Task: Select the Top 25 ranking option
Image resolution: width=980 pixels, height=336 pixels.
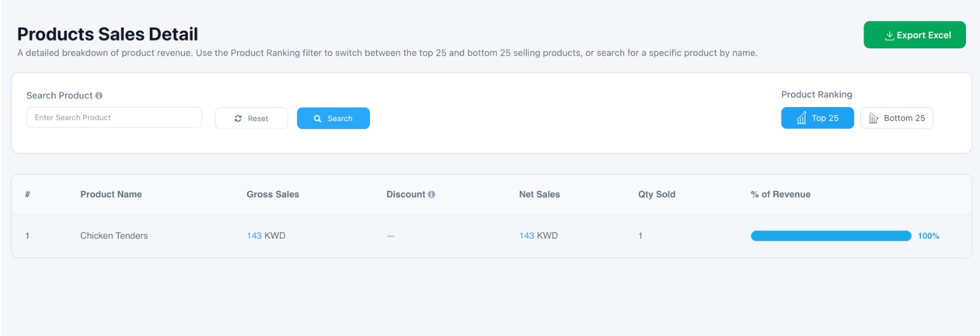Action: click(817, 118)
